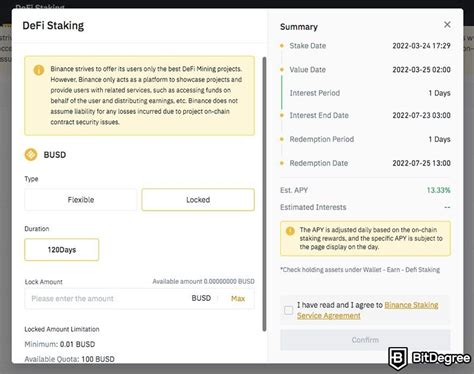Click the Redemption Period label
The width and height of the screenshot is (474, 374).
[x=322, y=139]
